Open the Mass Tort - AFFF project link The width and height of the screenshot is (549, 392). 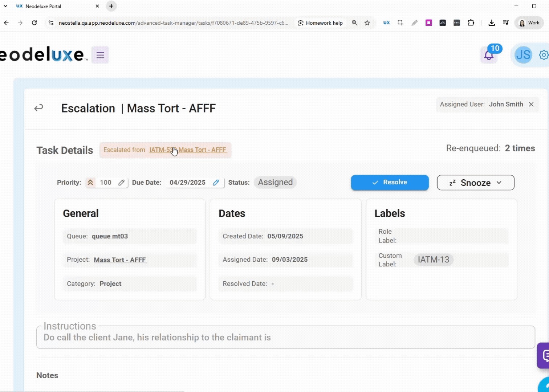[120, 260]
